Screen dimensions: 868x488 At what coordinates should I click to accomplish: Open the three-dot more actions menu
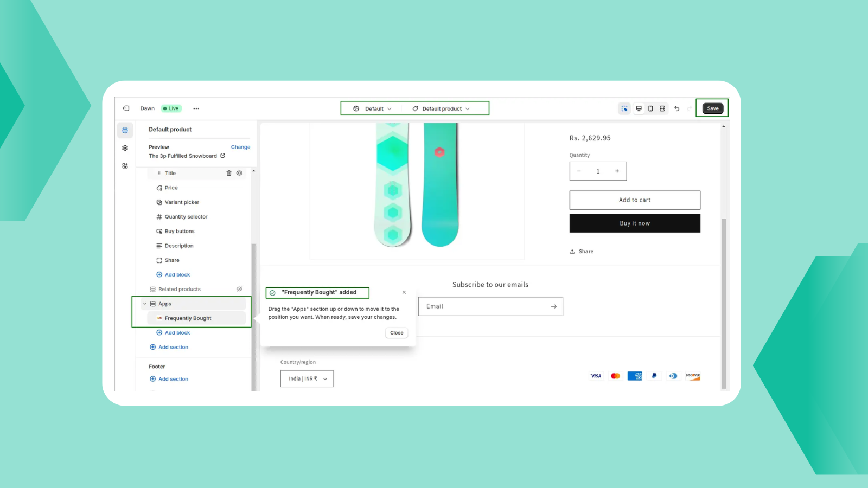(196, 108)
